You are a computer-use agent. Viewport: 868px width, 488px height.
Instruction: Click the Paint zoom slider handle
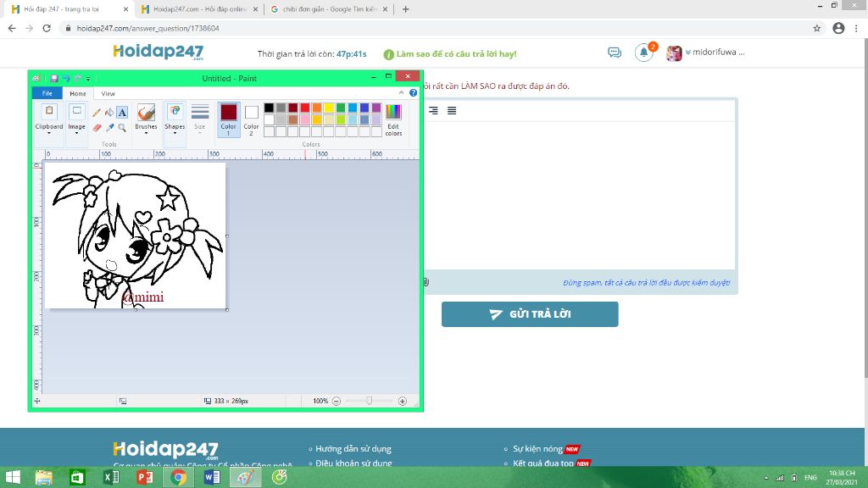click(x=370, y=401)
